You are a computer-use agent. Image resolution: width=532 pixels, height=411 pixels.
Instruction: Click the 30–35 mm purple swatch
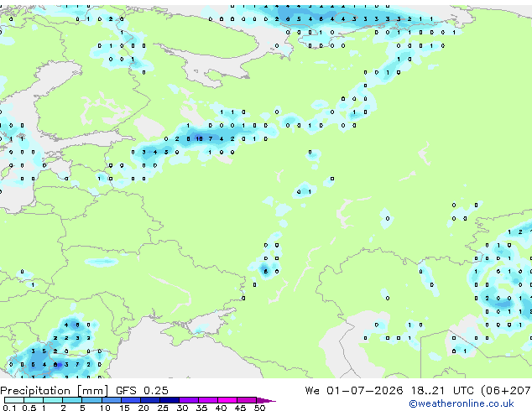click(189, 400)
